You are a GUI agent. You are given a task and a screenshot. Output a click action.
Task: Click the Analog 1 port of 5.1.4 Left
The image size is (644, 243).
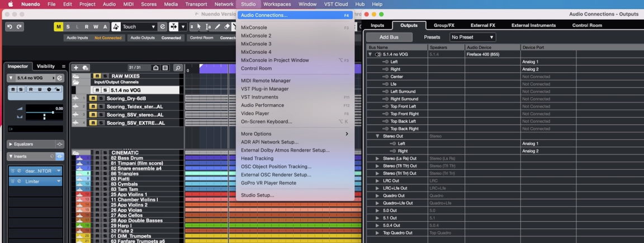click(548, 62)
